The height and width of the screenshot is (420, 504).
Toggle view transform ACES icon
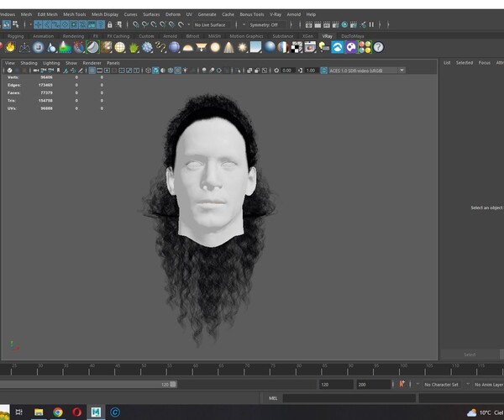pyautogui.click(x=323, y=71)
